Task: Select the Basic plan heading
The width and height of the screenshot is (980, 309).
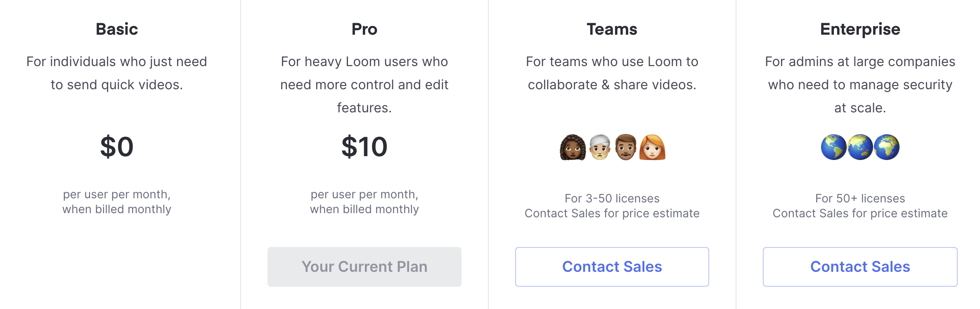Action: (117, 29)
